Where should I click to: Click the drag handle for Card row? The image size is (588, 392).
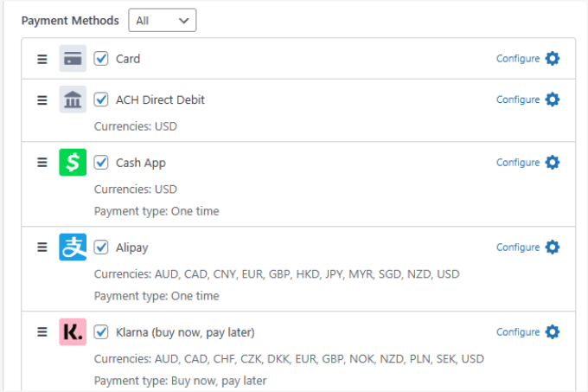point(42,59)
